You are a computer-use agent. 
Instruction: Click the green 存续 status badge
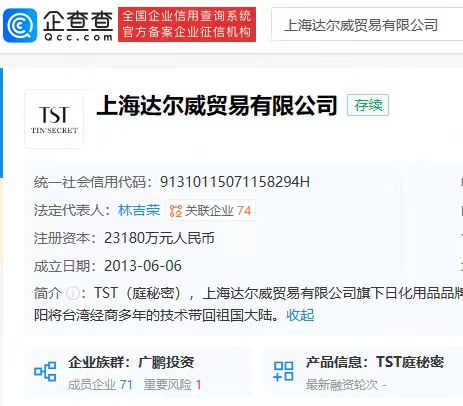(x=368, y=105)
